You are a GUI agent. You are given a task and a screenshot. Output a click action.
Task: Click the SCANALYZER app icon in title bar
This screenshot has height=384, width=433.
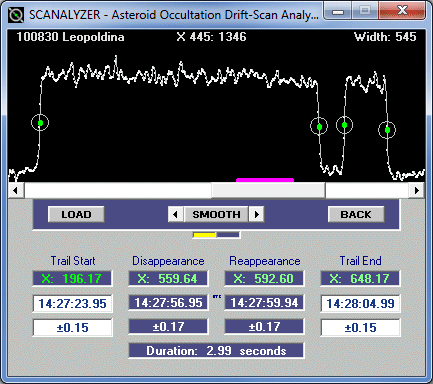tap(16, 15)
